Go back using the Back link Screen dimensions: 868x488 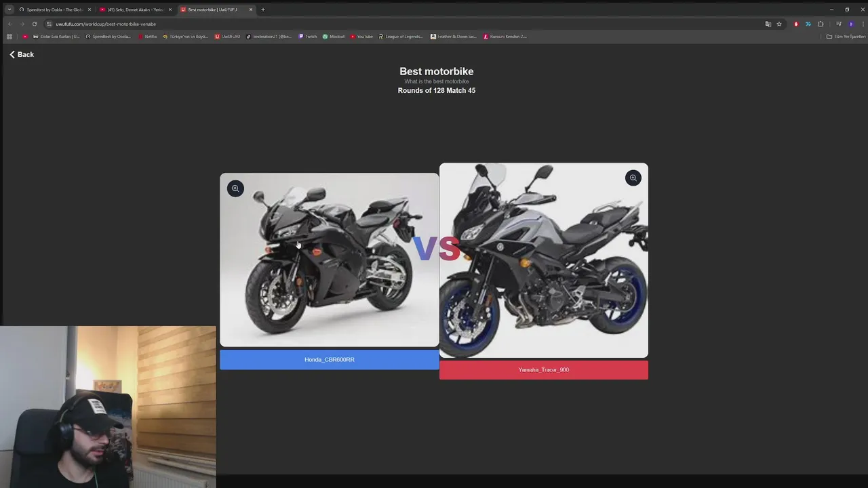click(22, 54)
